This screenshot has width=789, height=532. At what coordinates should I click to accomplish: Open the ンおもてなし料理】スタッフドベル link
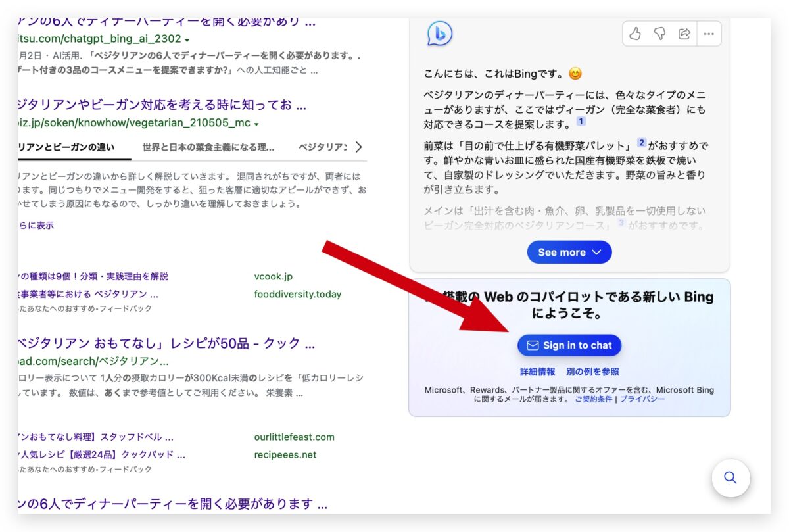tap(95, 437)
